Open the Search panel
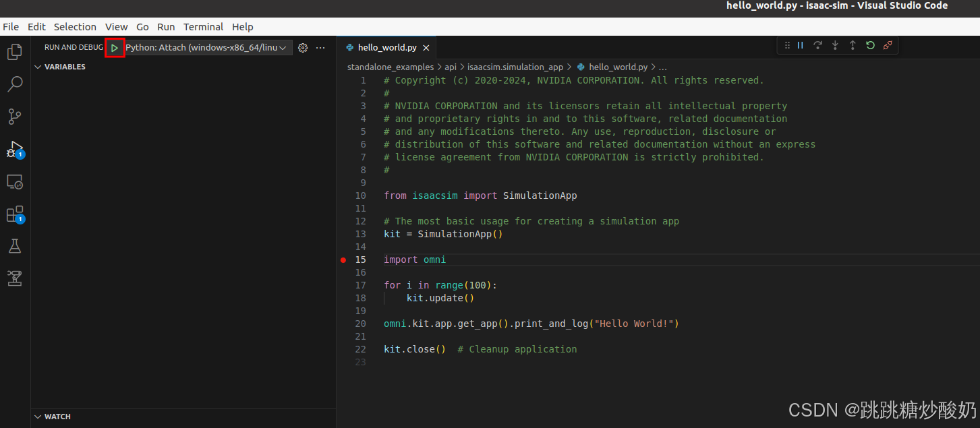The width and height of the screenshot is (980, 428). pos(14,84)
